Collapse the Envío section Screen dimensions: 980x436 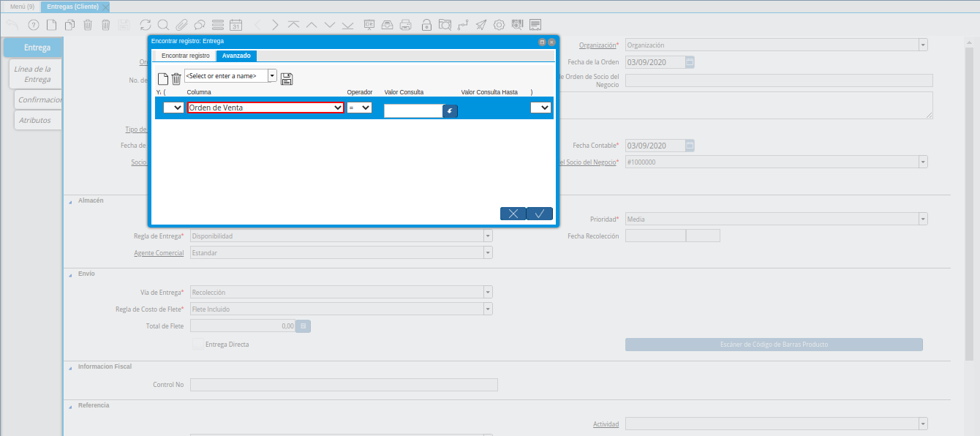(71, 274)
